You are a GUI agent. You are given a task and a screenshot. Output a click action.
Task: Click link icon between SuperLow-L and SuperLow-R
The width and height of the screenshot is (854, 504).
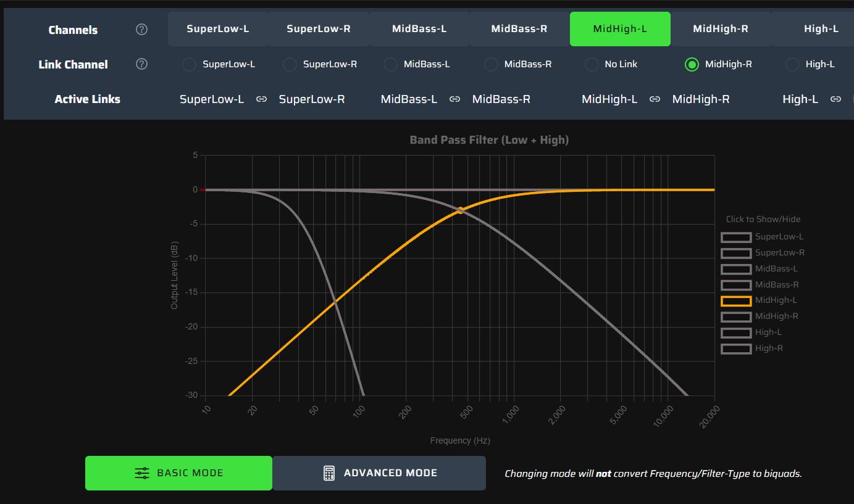click(x=261, y=99)
